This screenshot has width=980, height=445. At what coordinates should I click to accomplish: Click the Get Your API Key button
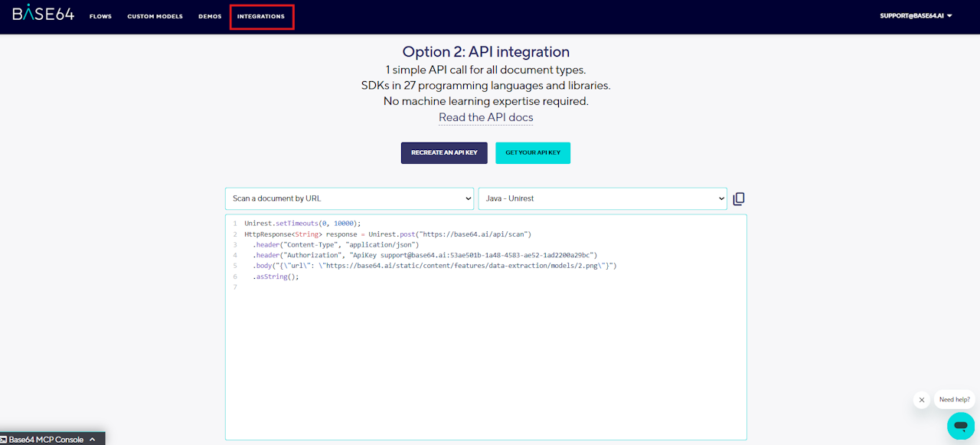coord(533,152)
